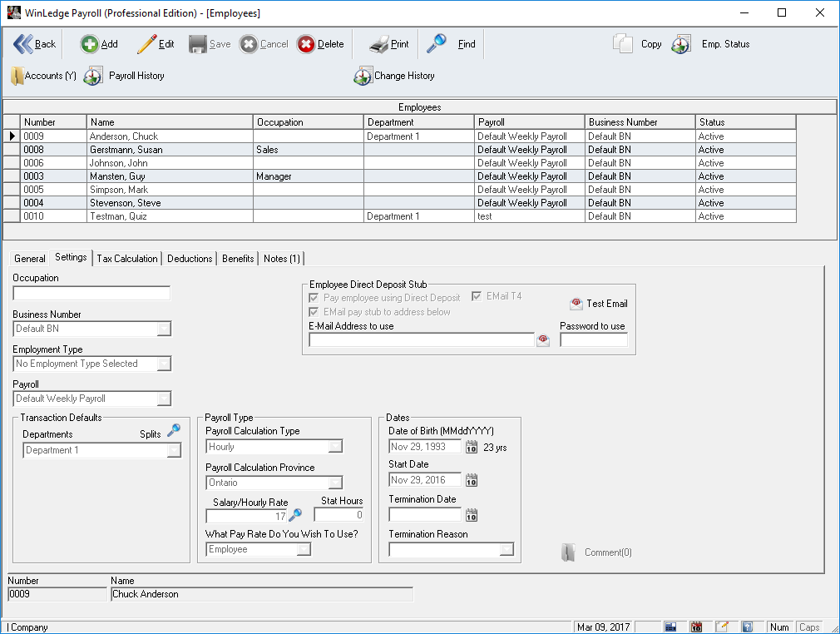
Task: Click the Add employee icon
Action: point(90,44)
